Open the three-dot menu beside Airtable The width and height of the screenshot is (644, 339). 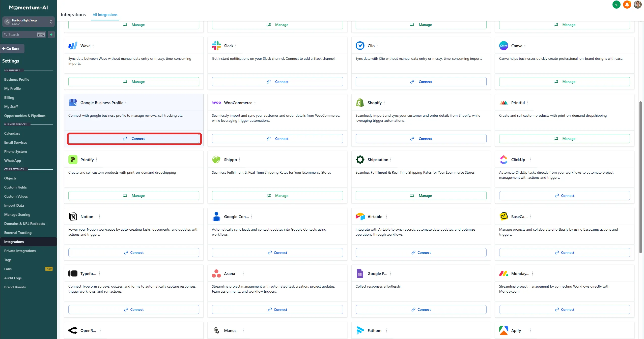tap(387, 217)
